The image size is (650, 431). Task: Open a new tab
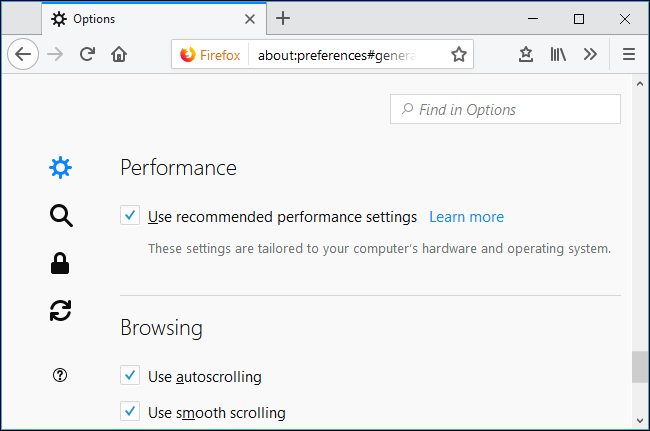pos(284,18)
